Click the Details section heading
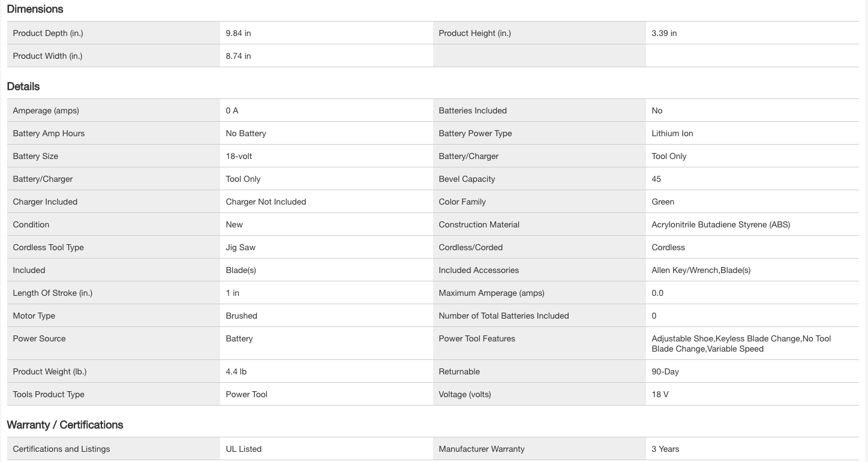Image resolution: width=868 pixels, height=462 pixels. click(23, 86)
